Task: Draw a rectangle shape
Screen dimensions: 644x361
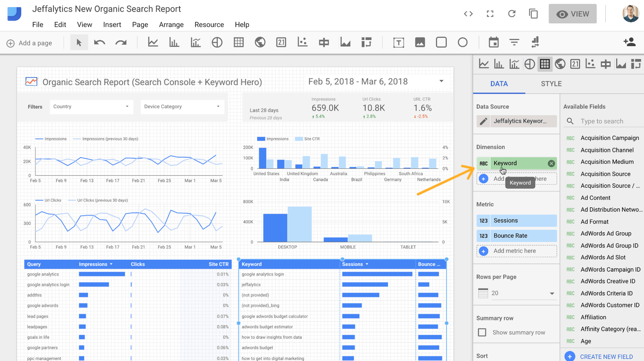Action: [441, 42]
